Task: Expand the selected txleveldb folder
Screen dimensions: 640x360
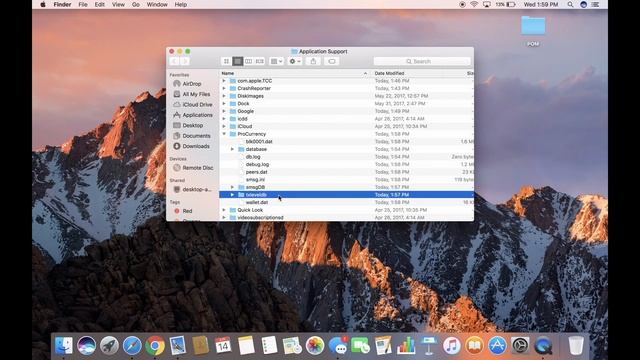Action: point(232,195)
